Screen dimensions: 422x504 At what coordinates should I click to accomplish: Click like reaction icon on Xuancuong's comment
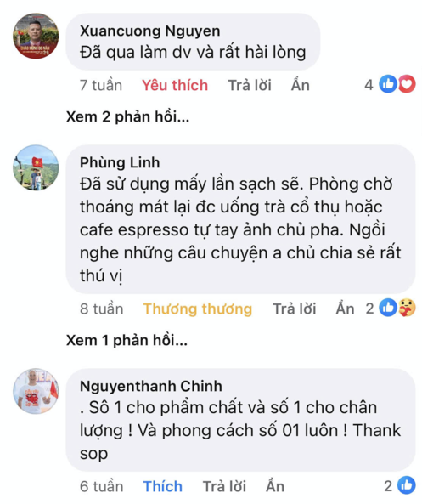click(388, 84)
